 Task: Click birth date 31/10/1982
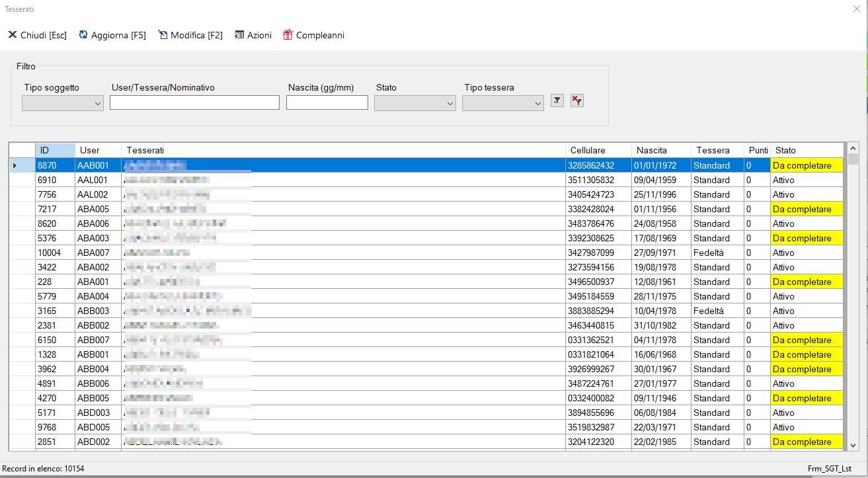(x=662, y=325)
